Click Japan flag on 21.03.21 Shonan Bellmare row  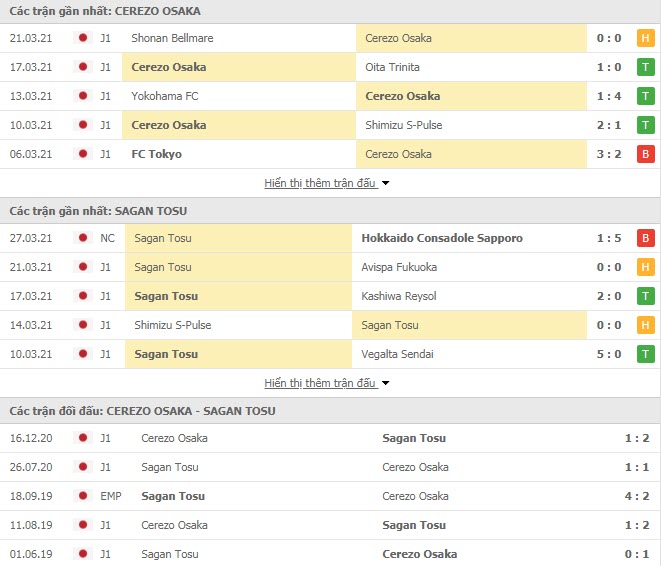[x=83, y=38]
